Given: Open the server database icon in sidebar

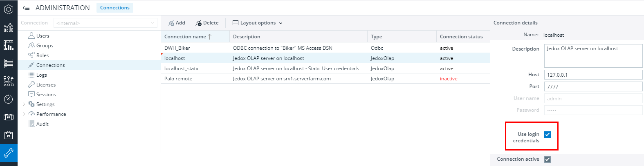Looking at the screenshot, I should 9,63.
